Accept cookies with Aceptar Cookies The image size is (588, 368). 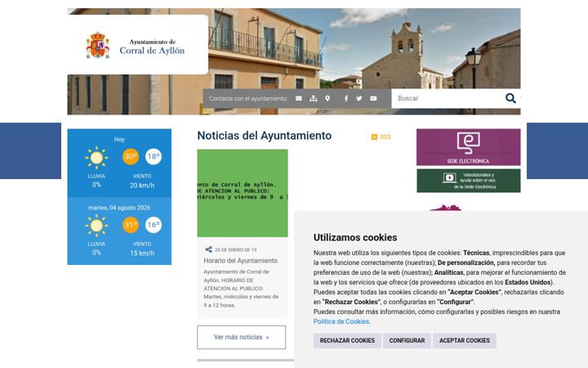tap(465, 340)
